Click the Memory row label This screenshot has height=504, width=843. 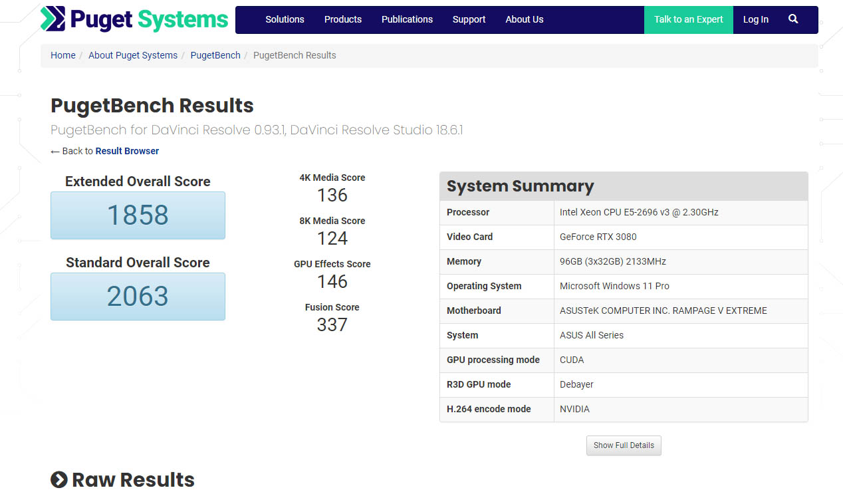[464, 261]
